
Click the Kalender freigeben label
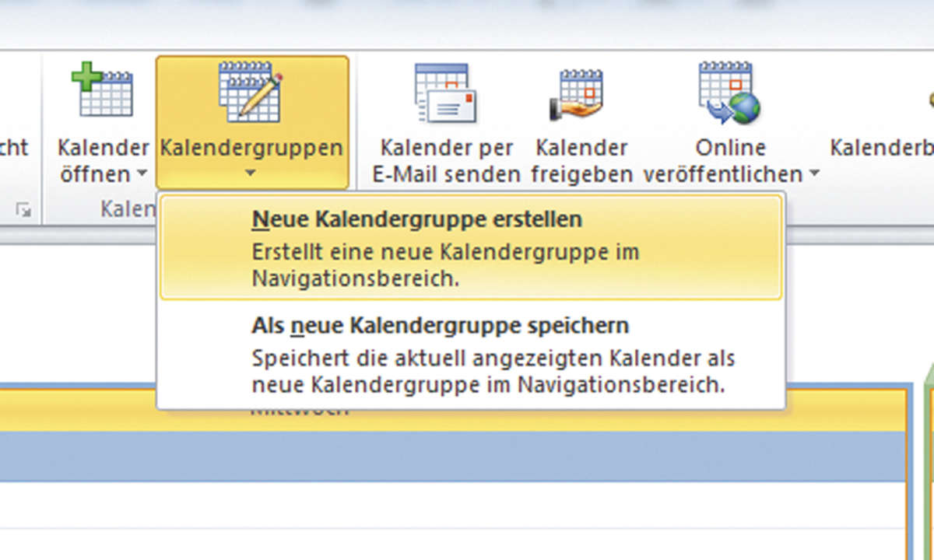(581, 161)
